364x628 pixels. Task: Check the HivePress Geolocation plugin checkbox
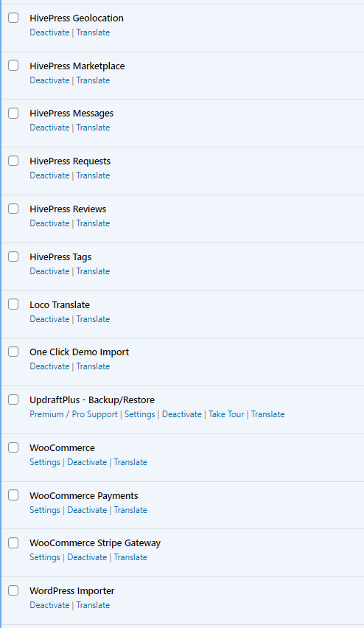13,18
